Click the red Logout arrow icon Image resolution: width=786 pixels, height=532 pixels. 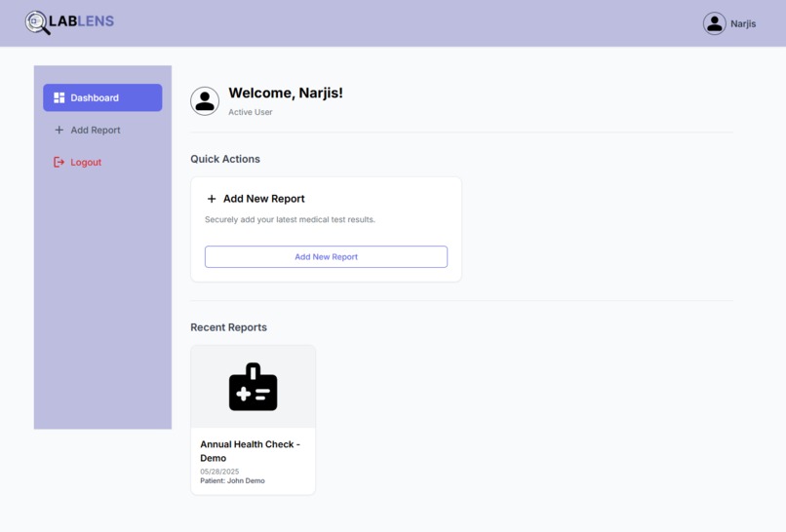point(59,162)
